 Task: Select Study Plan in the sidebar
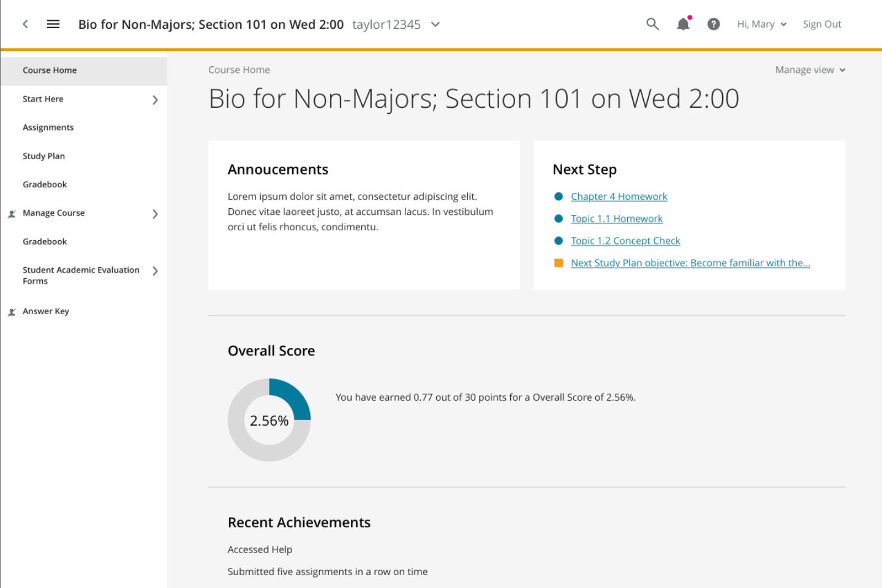point(43,156)
